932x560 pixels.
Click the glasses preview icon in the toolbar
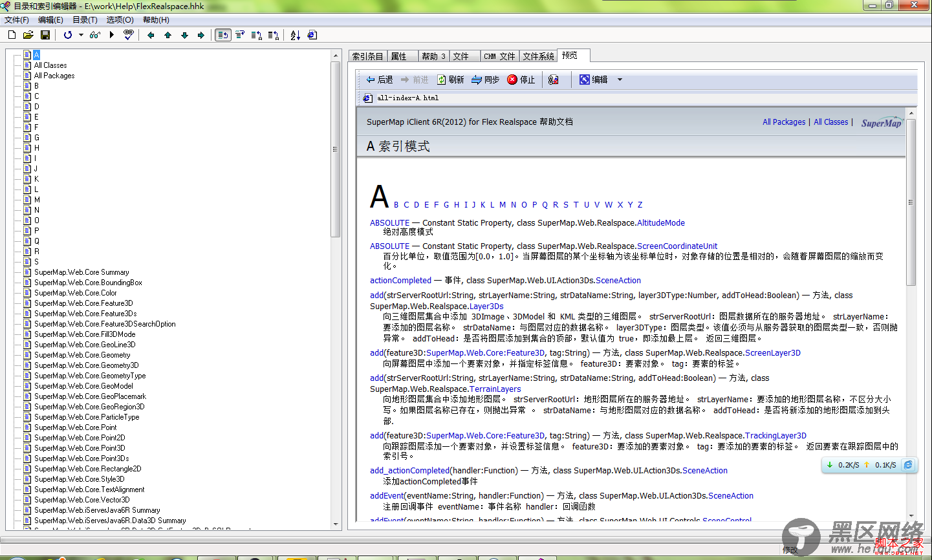pyautogui.click(x=95, y=35)
